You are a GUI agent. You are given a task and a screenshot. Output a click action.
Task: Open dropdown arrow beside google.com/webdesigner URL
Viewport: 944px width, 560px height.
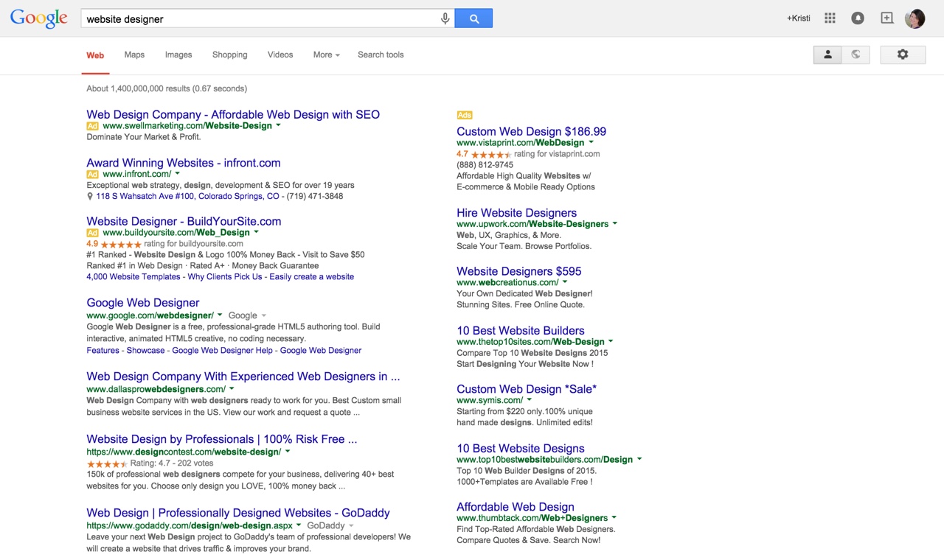pyautogui.click(x=219, y=315)
